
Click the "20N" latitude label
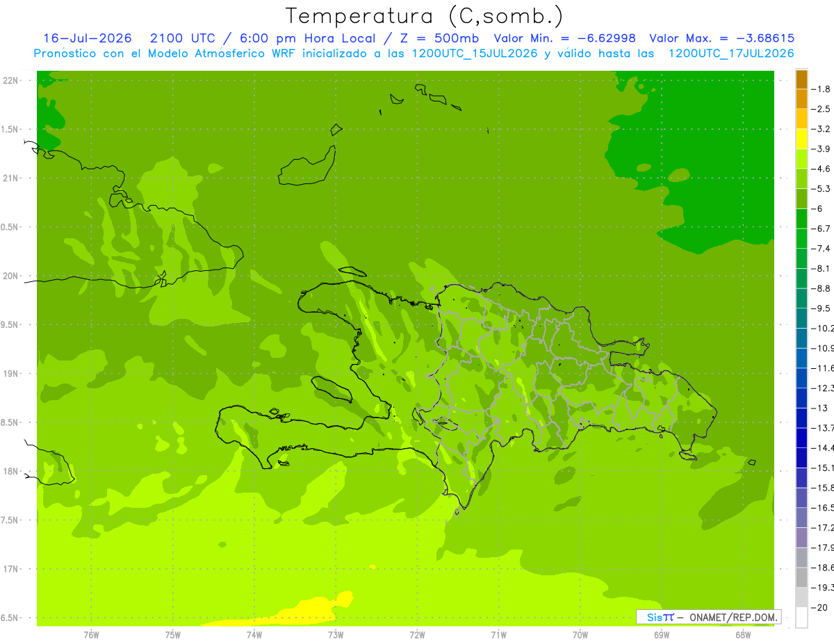[12, 276]
